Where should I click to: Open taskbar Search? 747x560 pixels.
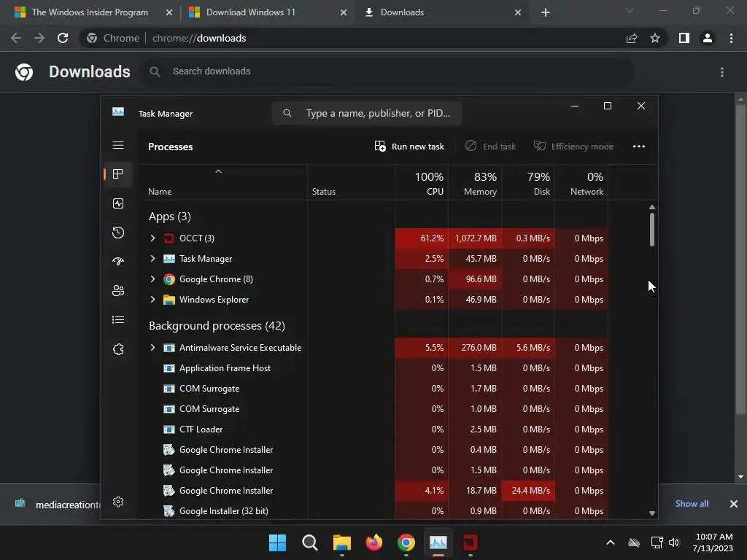pyautogui.click(x=309, y=542)
